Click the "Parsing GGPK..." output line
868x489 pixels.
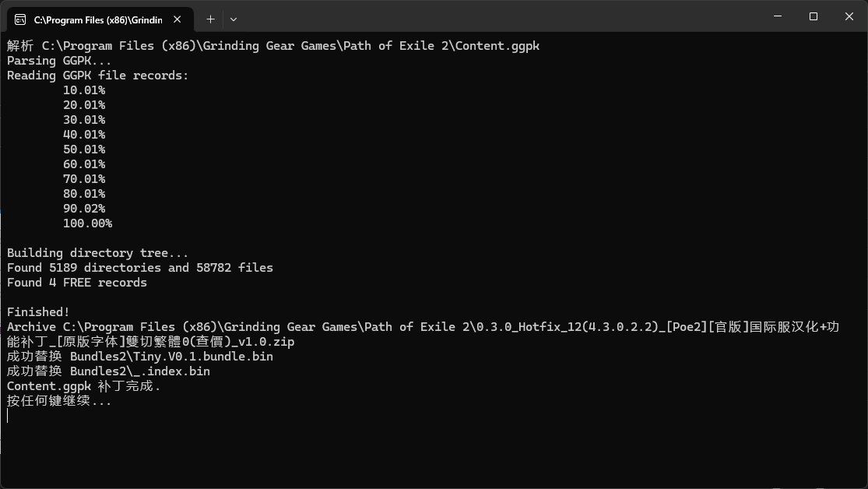coord(59,61)
